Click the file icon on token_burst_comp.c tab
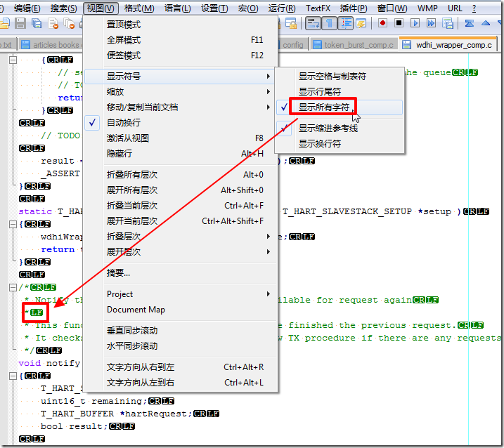Viewport: 504px width, 448px height. coord(317,45)
